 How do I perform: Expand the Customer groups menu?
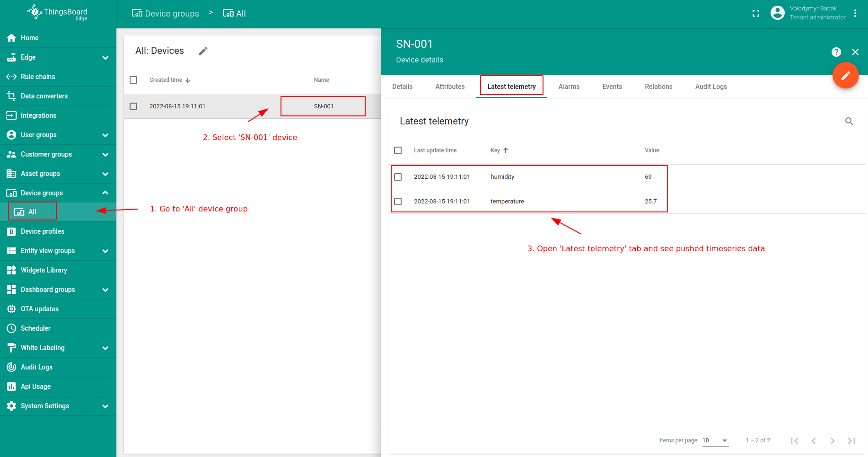[105, 154]
